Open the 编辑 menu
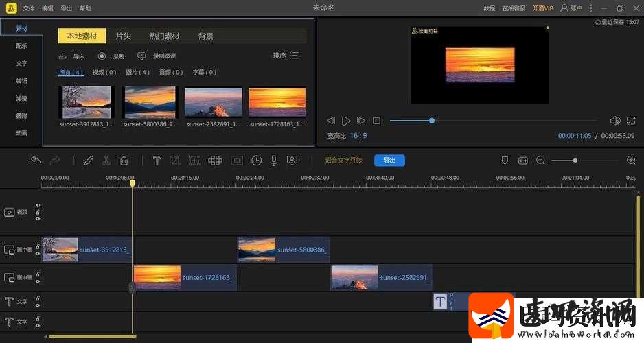Viewport: 644px width, 343px height. (x=47, y=8)
